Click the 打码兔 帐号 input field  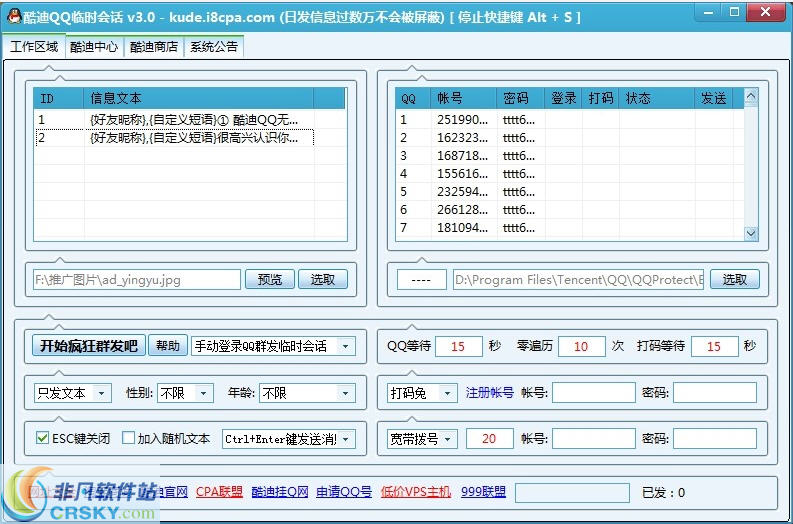pos(594,393)
